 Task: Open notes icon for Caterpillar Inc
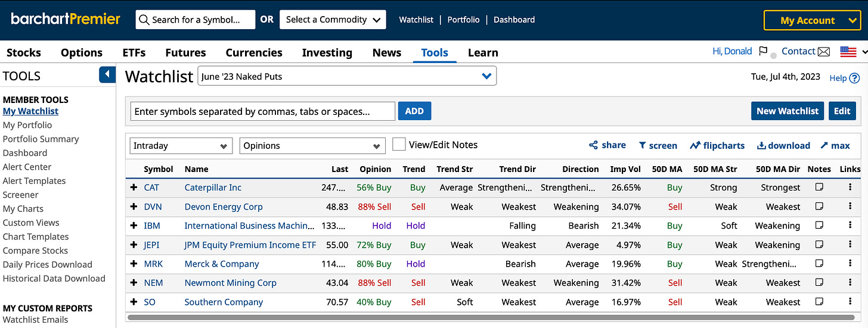point(819,187)
